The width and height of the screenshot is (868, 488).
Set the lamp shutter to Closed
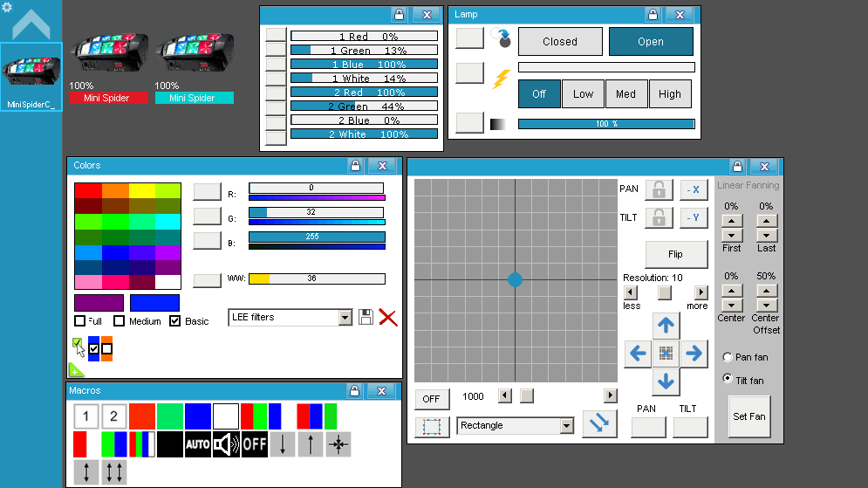point(560,42)
